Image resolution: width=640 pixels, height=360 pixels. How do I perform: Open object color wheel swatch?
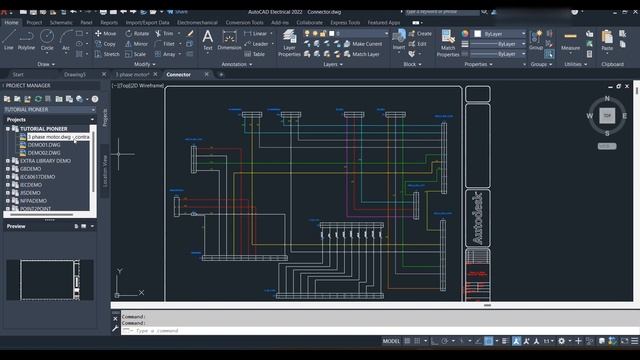(465, 33)
